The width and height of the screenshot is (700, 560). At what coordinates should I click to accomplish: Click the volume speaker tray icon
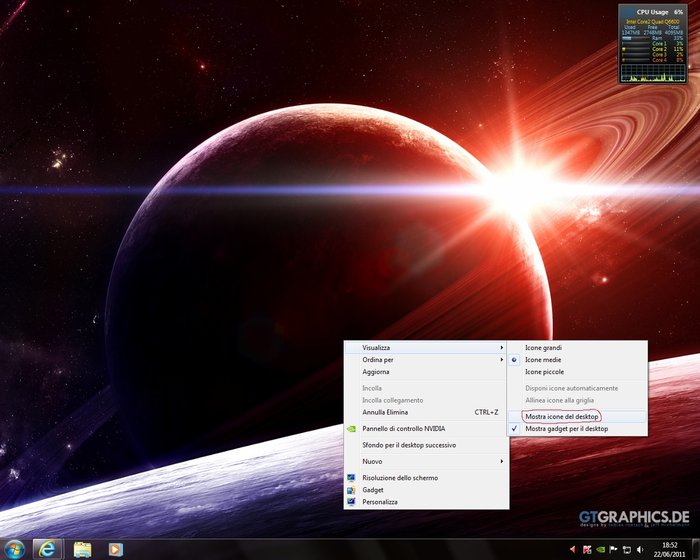click(x=640, y=550)
